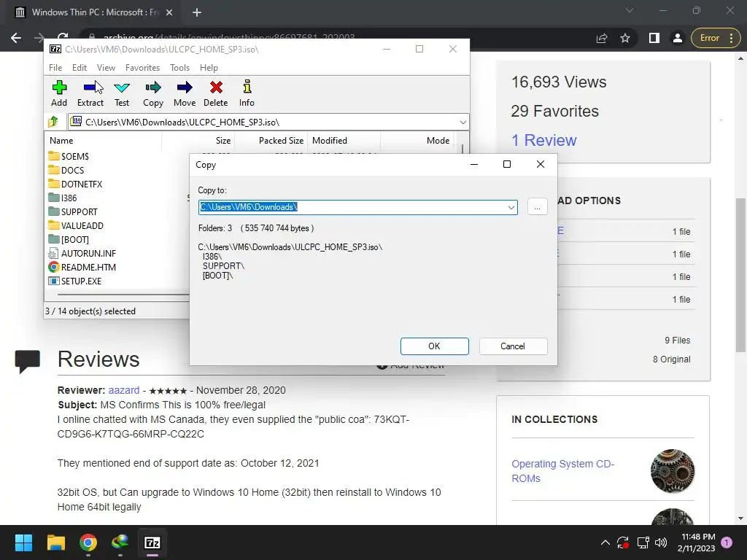Open Operating System CD-ROMs collection link
This screenshot has width=747, height=560.
click(562, 471)
